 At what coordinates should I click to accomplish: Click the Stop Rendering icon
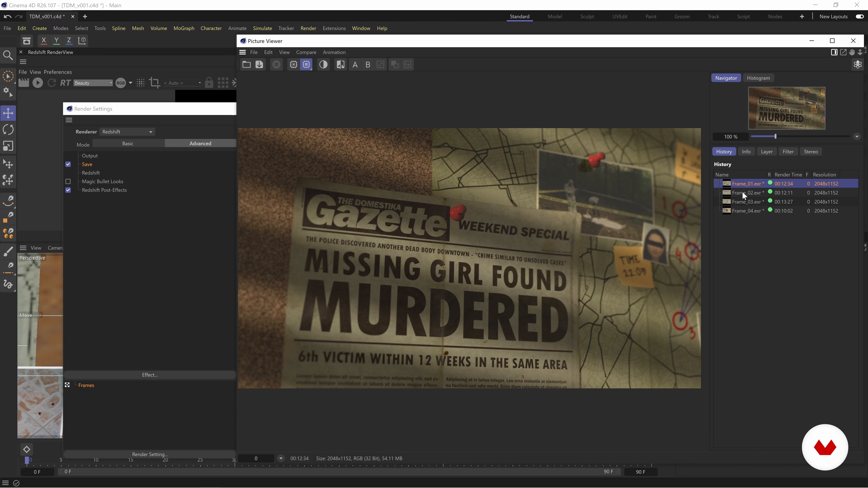pyautogui.click(x=276, y=65)
